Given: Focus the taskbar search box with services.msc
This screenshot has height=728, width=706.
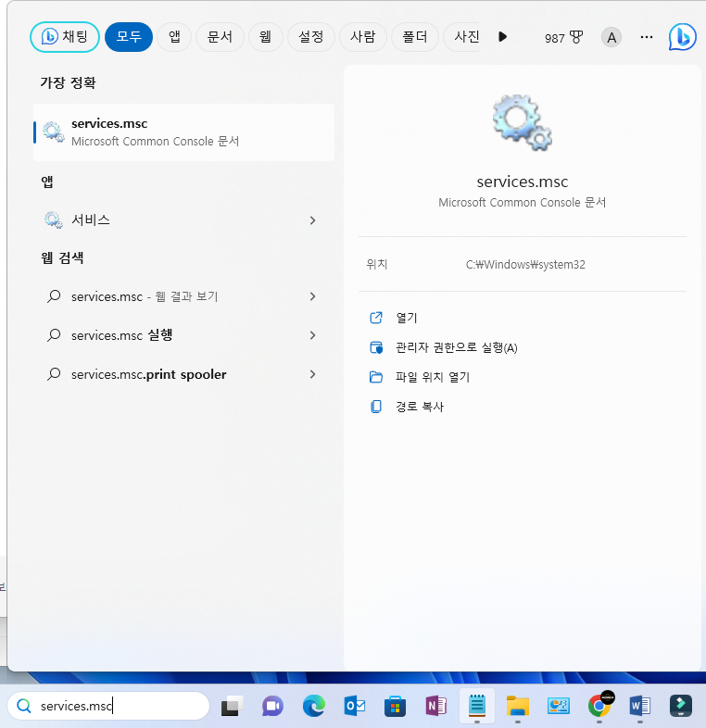Looking at the screenshot, I should coord(108,706).
